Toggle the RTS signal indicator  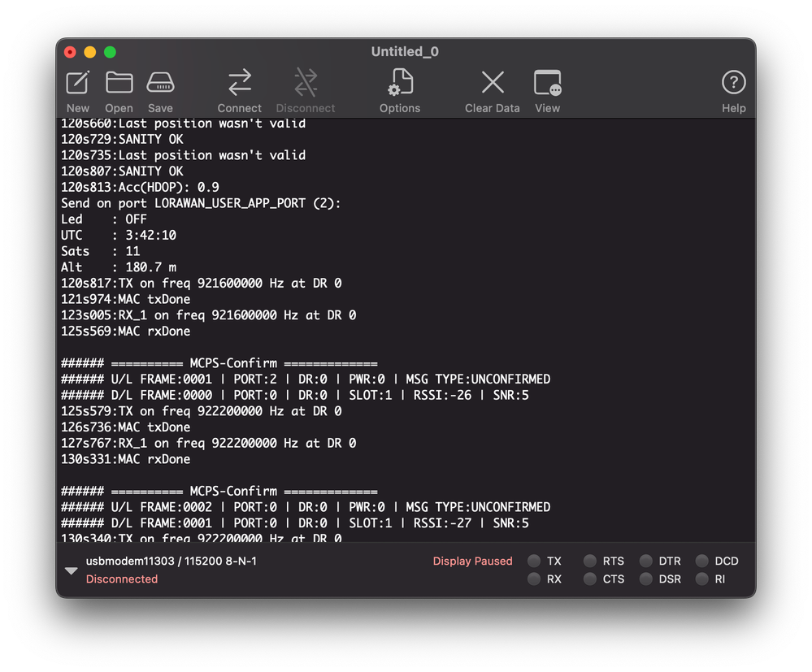click(x=590, y=561)
